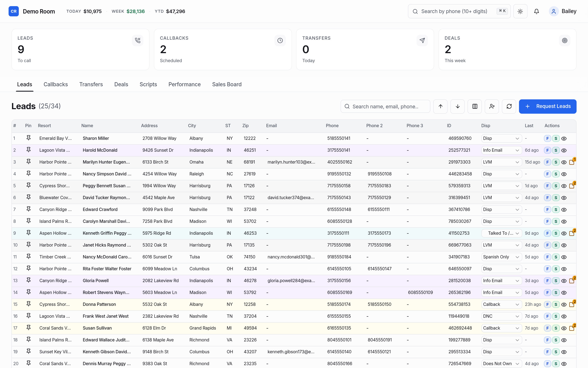The width and height of the screenshot is (588, 368).
Task: View Janet Hicks lead via eye icon
Action: coord(564,245)
